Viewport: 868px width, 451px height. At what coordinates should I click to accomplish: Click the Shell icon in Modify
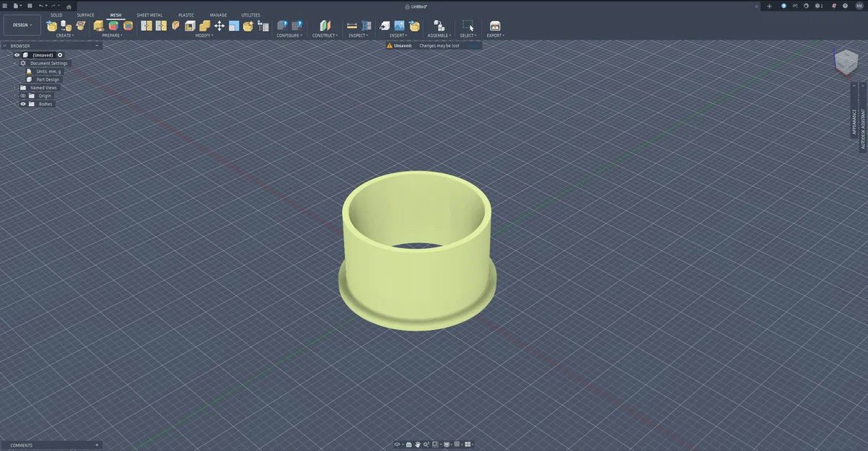pyautogui.click(x=190, y=26)
